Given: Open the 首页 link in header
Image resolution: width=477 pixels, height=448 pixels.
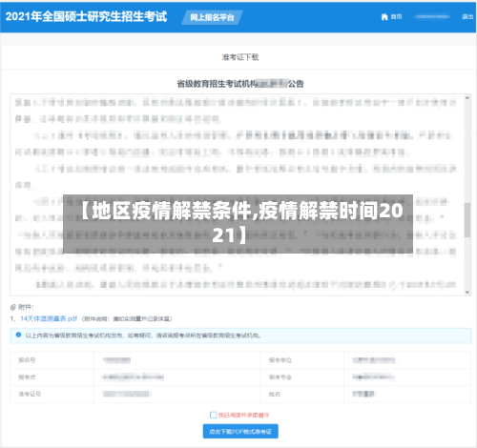Looking at the screenshot, I should (x=396, y=17).
